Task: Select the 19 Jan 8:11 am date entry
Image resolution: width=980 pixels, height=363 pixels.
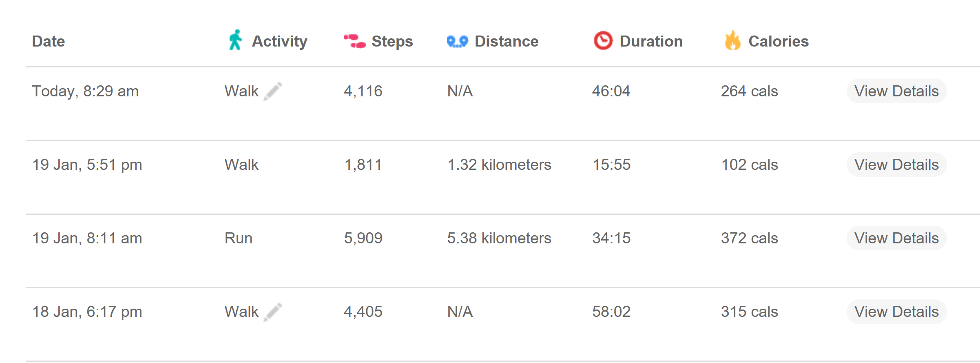Action: tap(87, 238)
